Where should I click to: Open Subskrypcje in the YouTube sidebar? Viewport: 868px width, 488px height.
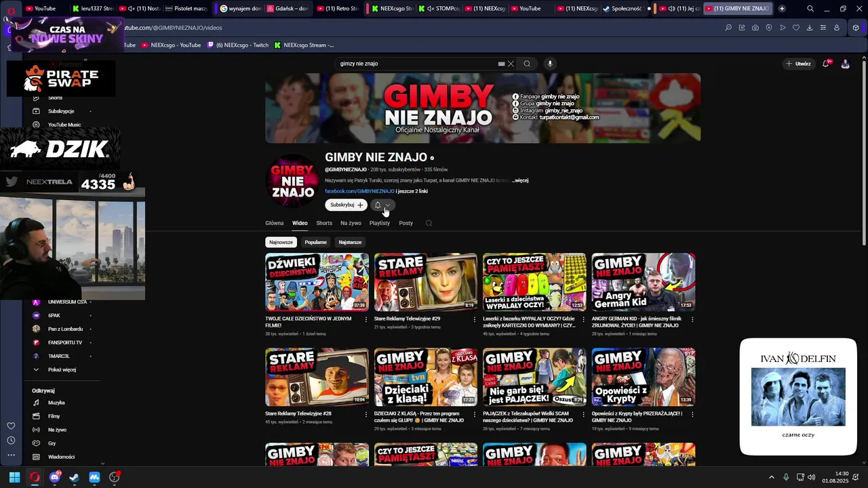[62, 111]
